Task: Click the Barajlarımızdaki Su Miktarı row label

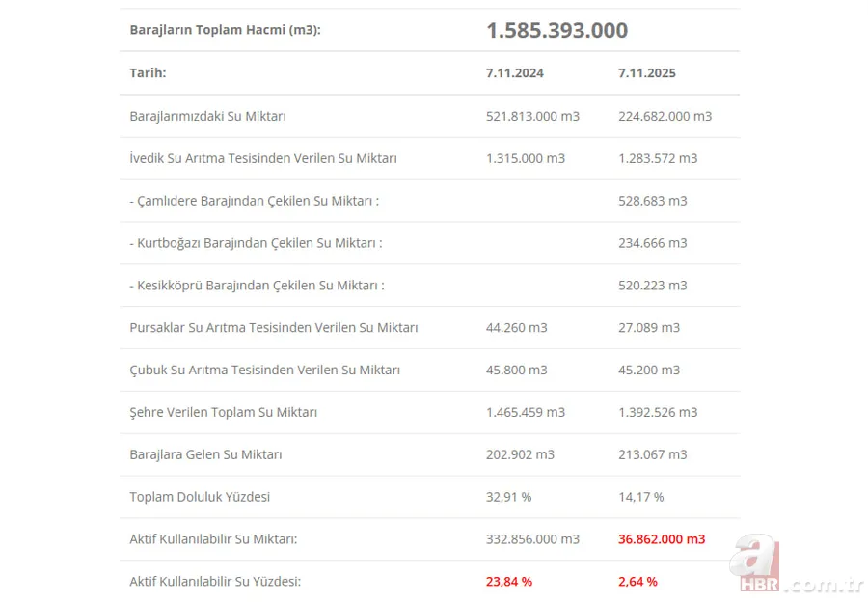Action: pyautogui.click(x=207, y=116)
